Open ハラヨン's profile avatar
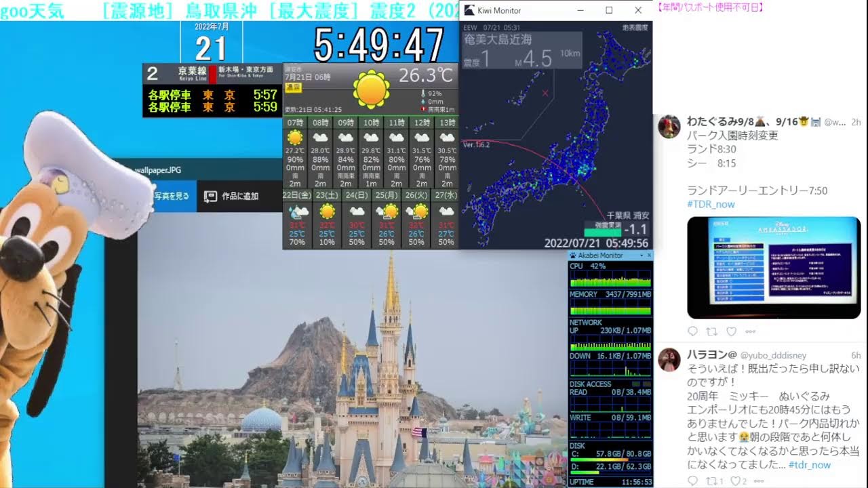Image resolution: width=868 pixels, height=488 pixels. pos(669,359)
